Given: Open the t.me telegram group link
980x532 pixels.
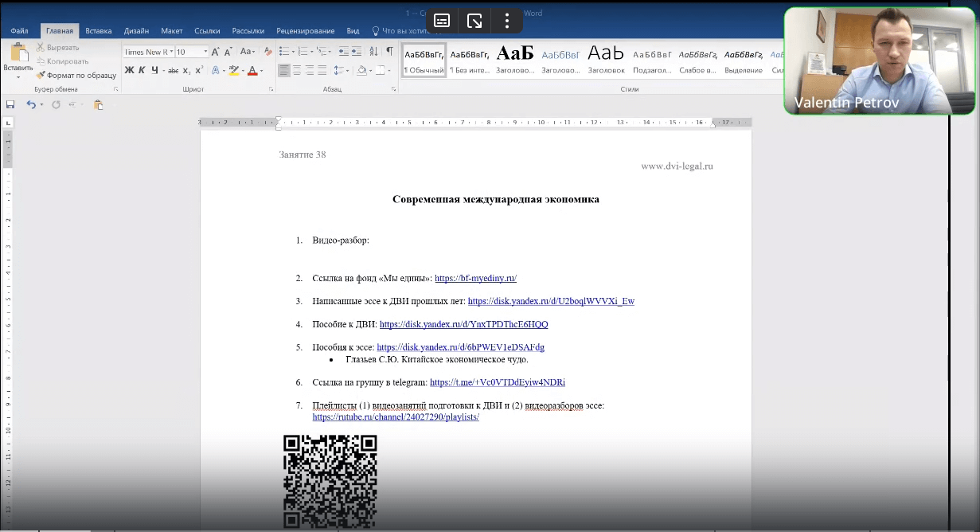Looking at the screenshot, I should (497, 382).
